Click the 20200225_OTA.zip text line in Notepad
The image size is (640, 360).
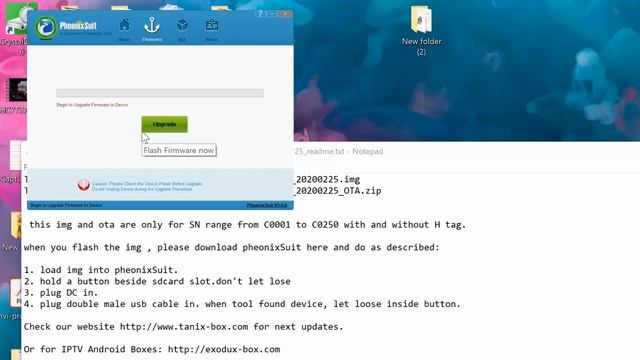[338, 191]
